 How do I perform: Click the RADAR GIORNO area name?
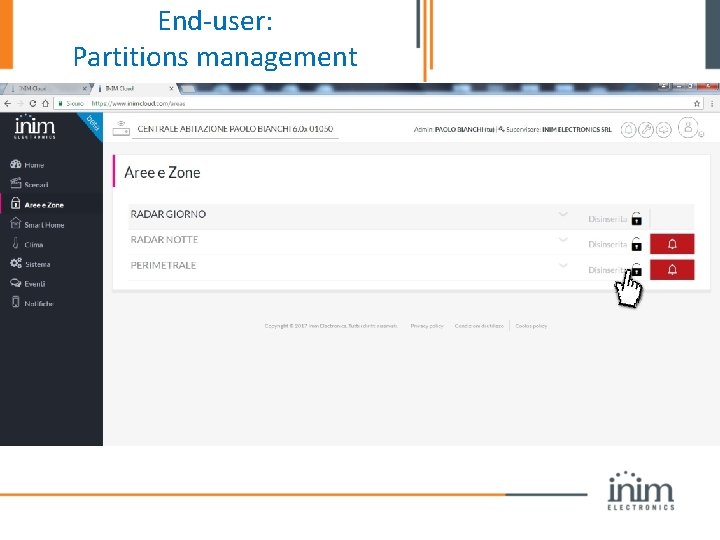[168, 214]
